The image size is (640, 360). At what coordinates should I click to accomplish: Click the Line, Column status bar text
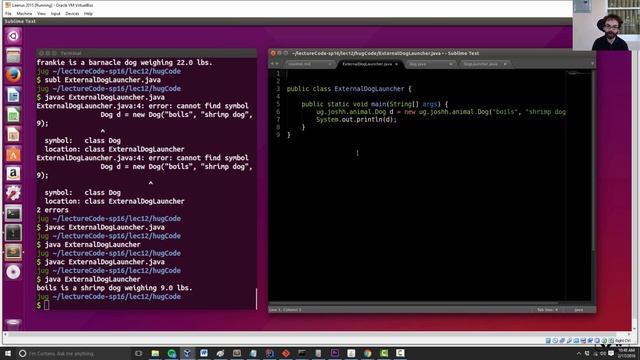285,310
